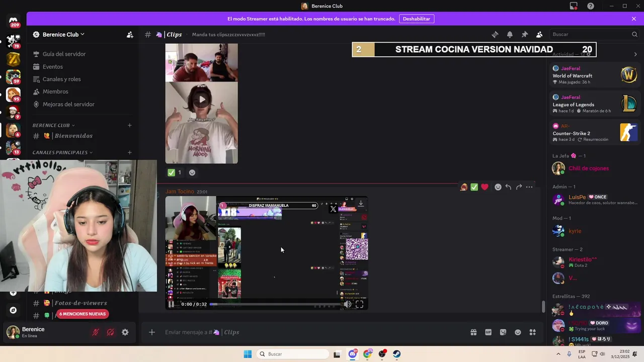Jump to 6 menciones nuevas
This screenshot has width=644, height=362.
[x=83, y=314]
